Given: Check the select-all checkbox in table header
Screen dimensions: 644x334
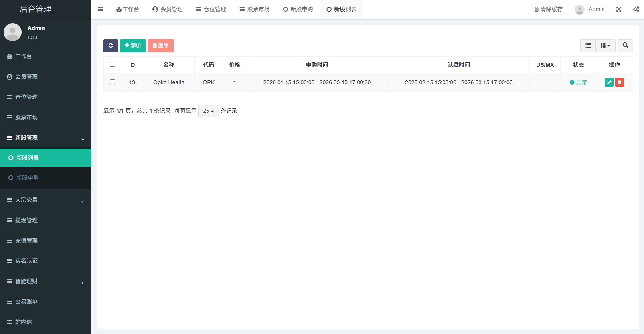Looking at the screenshot, I should tap(112, 64).
